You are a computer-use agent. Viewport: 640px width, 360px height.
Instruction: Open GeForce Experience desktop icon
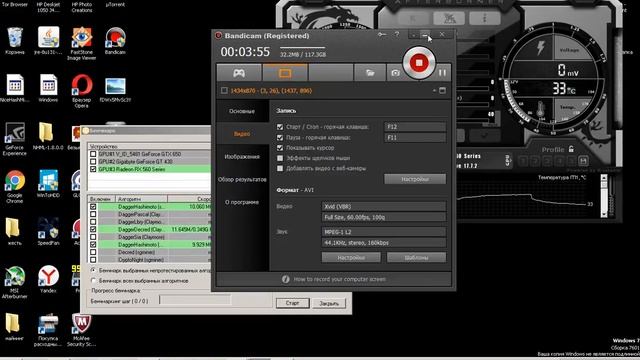(15, 139)
